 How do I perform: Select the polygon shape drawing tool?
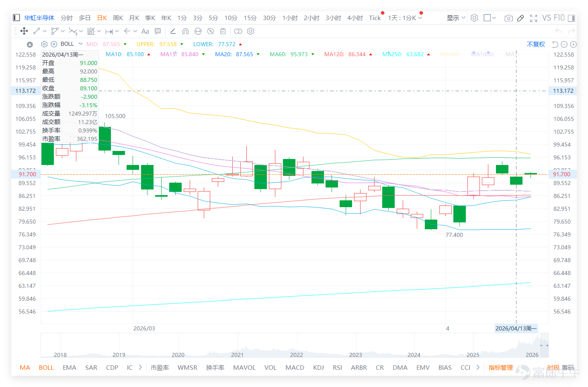tap(55, 31)
